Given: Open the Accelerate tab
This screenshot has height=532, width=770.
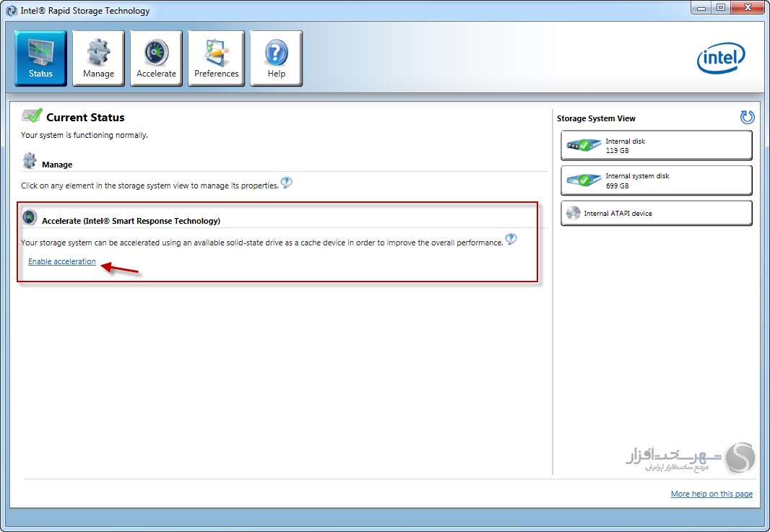Looking at the screenshot, I should click(x=156, y=58).
